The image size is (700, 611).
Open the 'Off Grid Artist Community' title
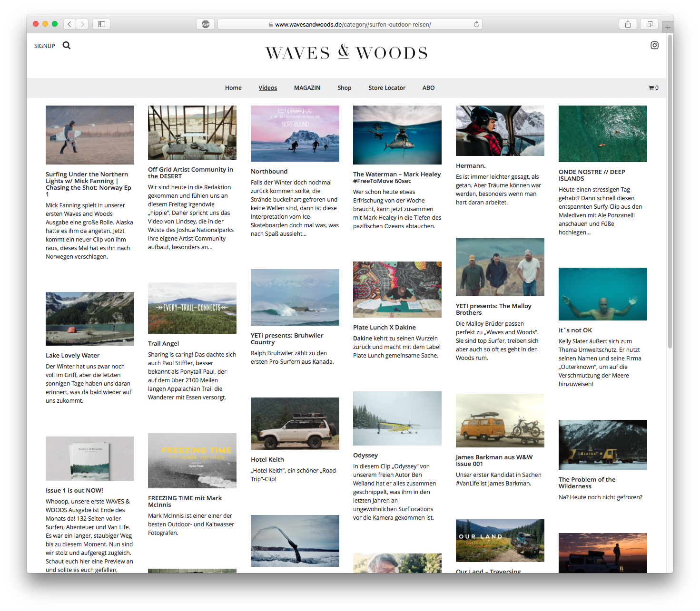click(x=190, y=173)
